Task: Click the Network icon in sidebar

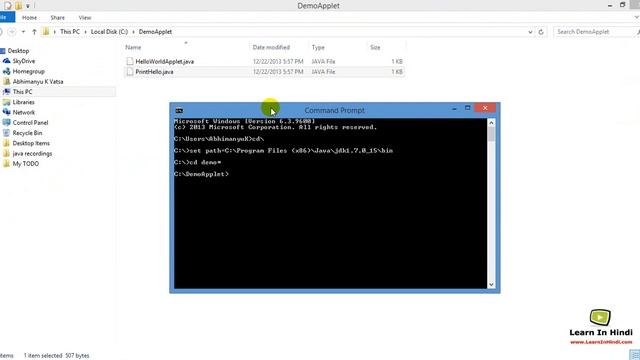Action: [x=7, y=112]
